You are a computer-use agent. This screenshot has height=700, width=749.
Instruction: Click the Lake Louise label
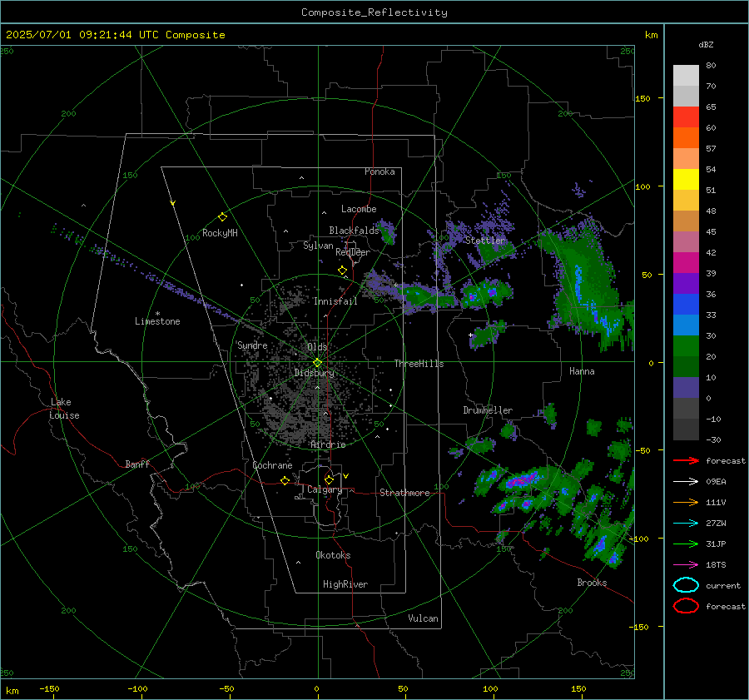tap(64, 409)
